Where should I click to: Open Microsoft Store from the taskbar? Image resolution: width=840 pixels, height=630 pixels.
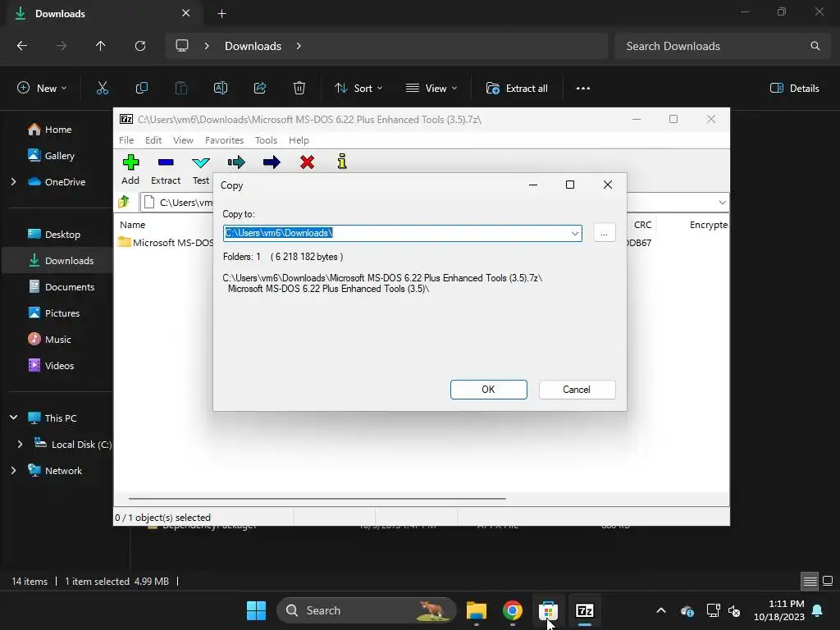pos(548,610)
